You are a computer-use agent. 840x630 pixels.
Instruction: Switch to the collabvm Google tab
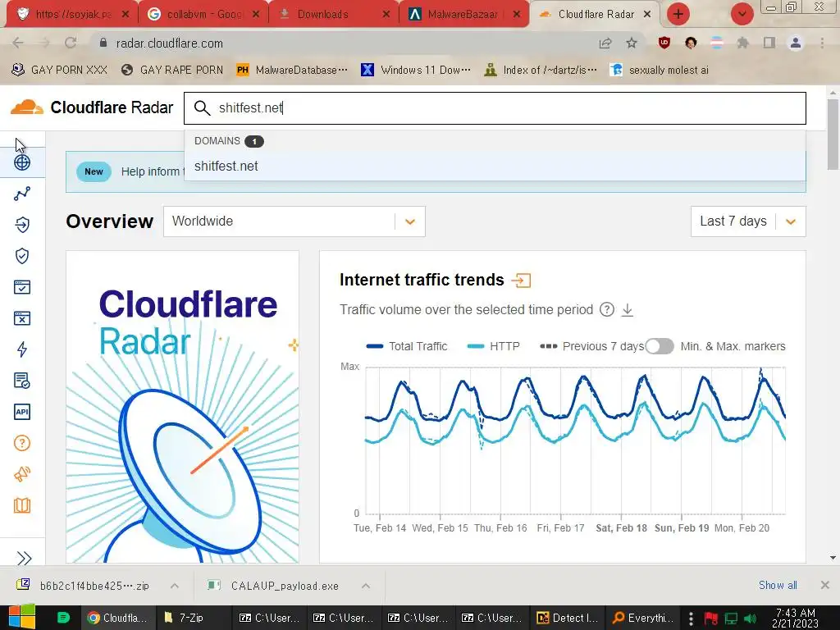coord(203,14)
